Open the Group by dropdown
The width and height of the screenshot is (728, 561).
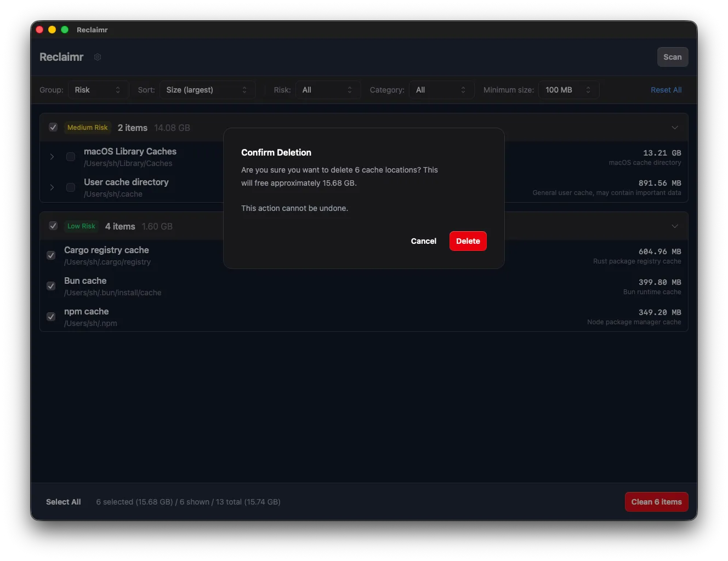98,89
